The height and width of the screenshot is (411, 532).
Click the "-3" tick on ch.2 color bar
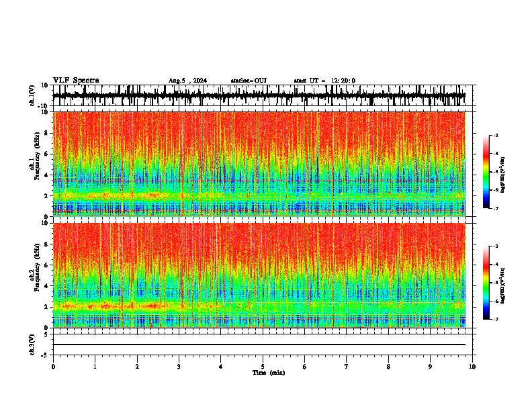(x=496, y=246)
